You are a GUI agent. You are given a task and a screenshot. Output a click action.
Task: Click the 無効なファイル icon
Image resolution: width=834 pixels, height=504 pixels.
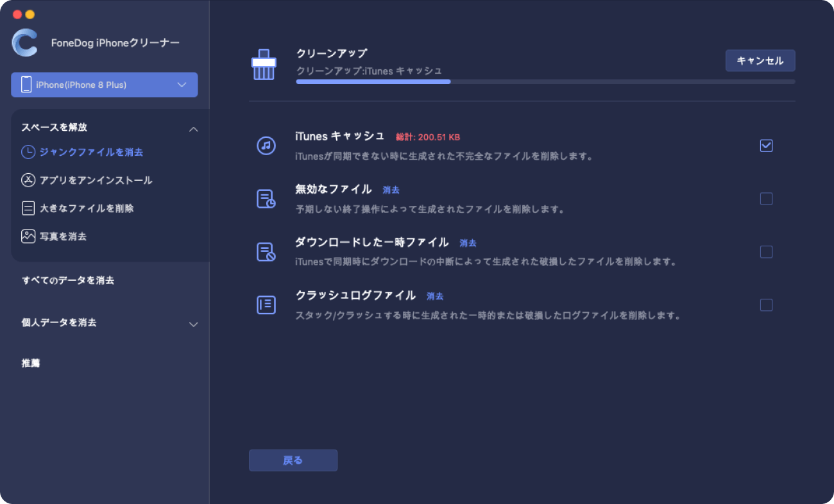[266, 199]
